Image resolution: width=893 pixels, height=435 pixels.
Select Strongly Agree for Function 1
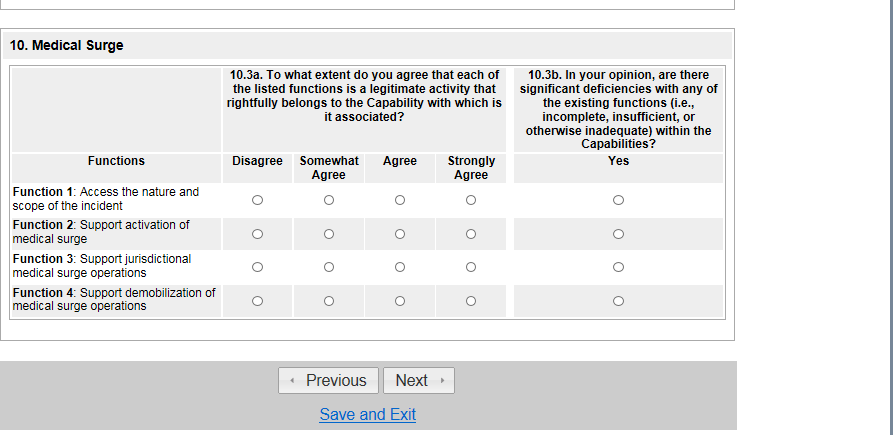point(471,200)
